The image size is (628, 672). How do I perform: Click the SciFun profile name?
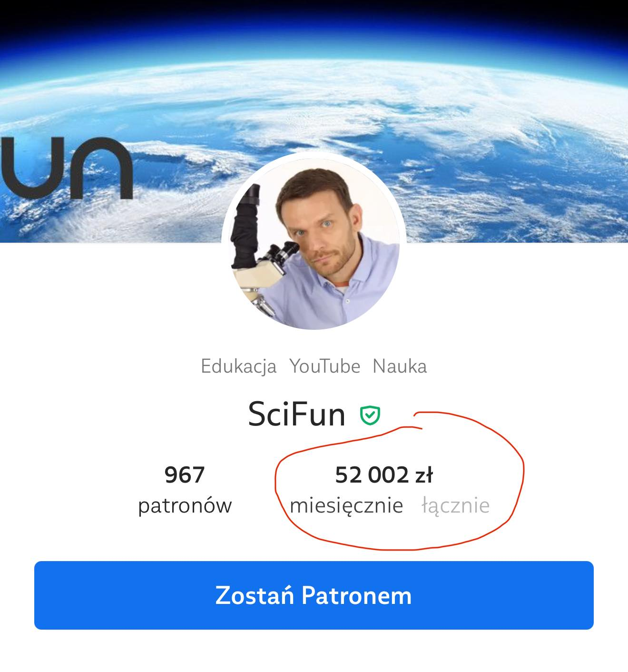click(x=296, y=414)
